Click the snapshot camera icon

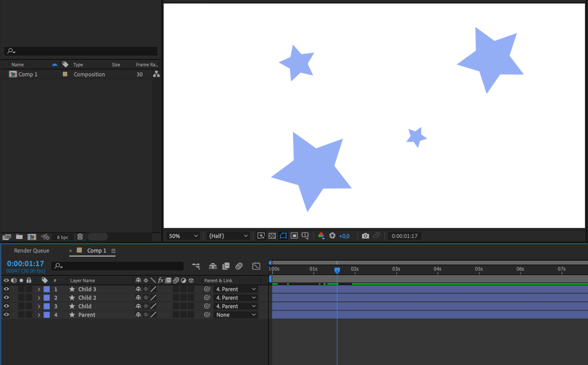(x=365, y=236)
